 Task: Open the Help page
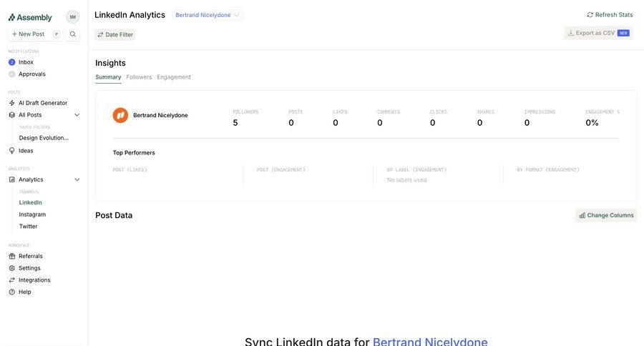[x=24, y=292]
